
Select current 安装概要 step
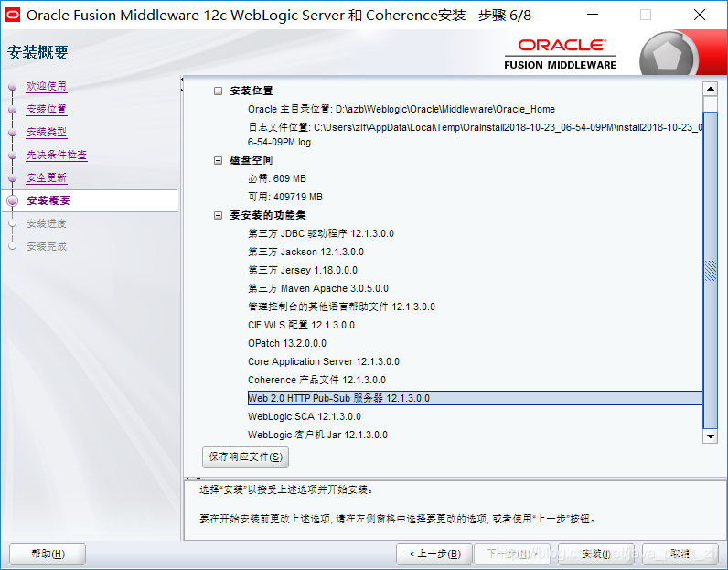tap(48, 200)
